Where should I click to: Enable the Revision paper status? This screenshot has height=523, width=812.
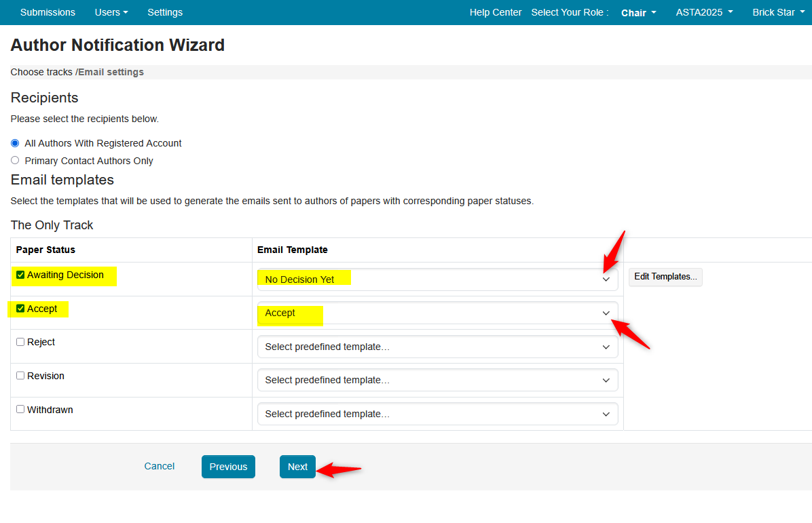20,375
